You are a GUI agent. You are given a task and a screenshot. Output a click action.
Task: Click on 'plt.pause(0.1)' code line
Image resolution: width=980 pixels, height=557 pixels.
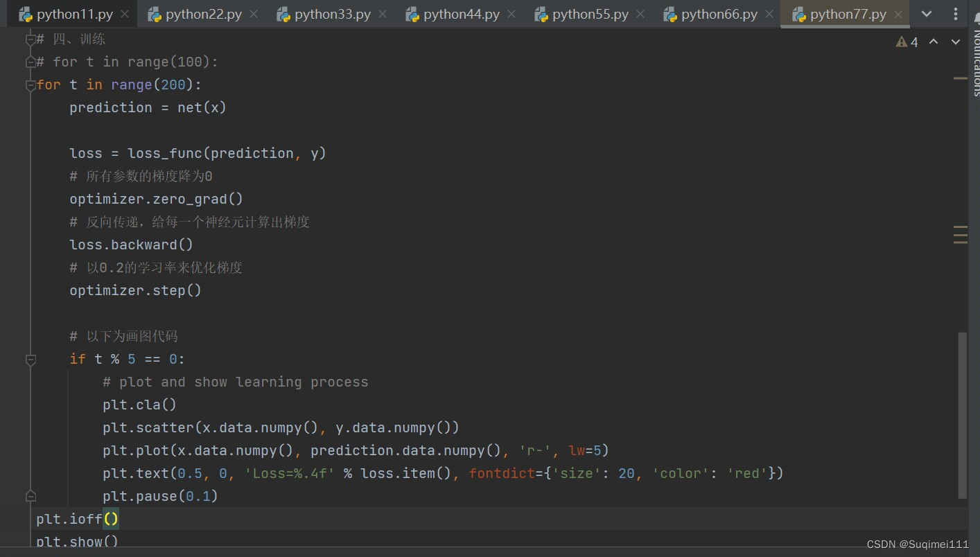[160, 496]
